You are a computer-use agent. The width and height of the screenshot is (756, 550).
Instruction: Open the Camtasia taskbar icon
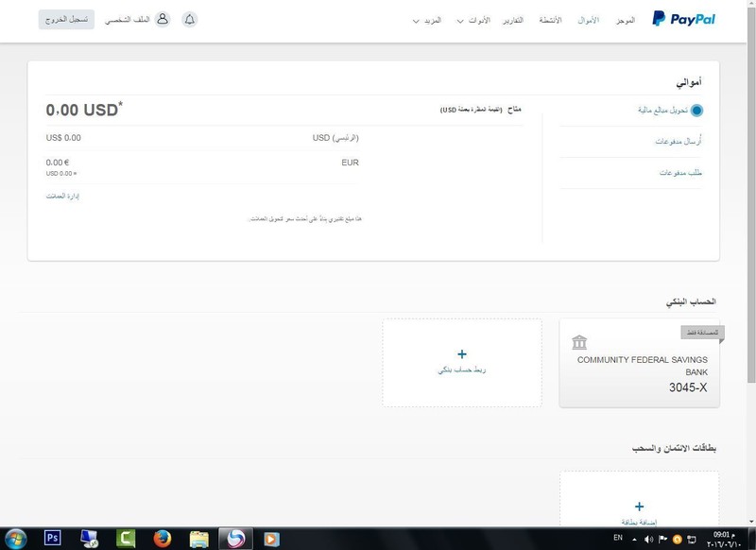coord(126,539)
